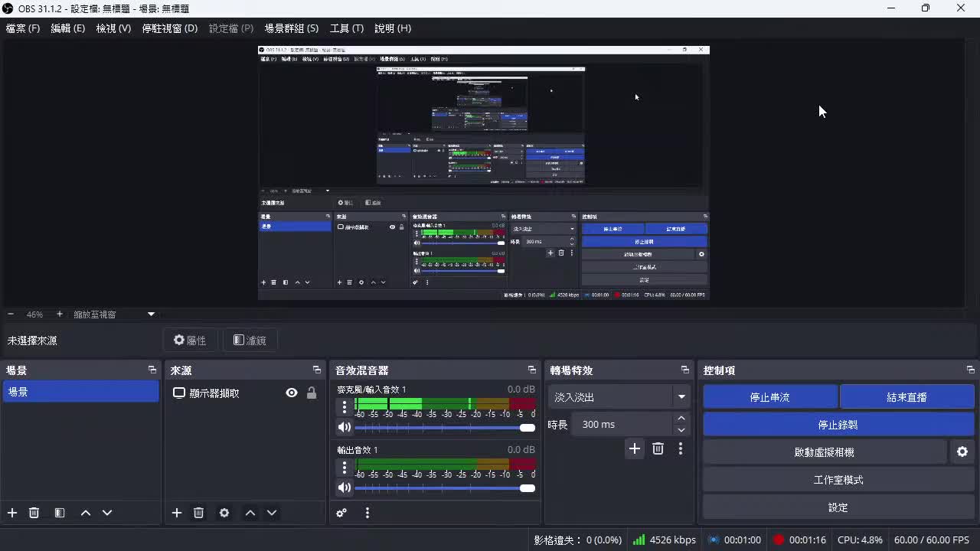The image size is (980, 551).
Task: Undock the 場景 panel
Action: tap(152, 370)
